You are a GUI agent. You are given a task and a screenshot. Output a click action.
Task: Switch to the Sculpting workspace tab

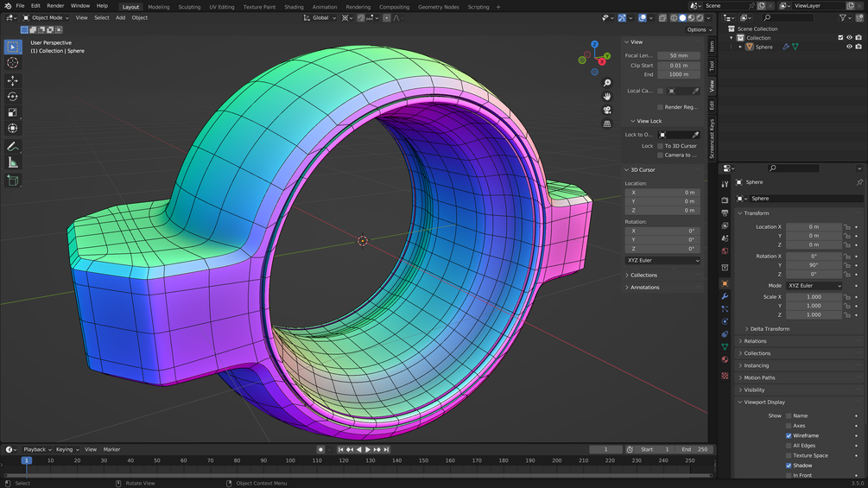[x=189, y=7]
